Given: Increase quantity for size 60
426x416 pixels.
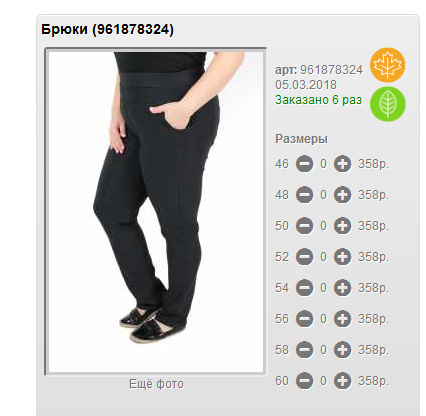Looking at the screenshot, I should pyautogui.click(x=342, y=381).
